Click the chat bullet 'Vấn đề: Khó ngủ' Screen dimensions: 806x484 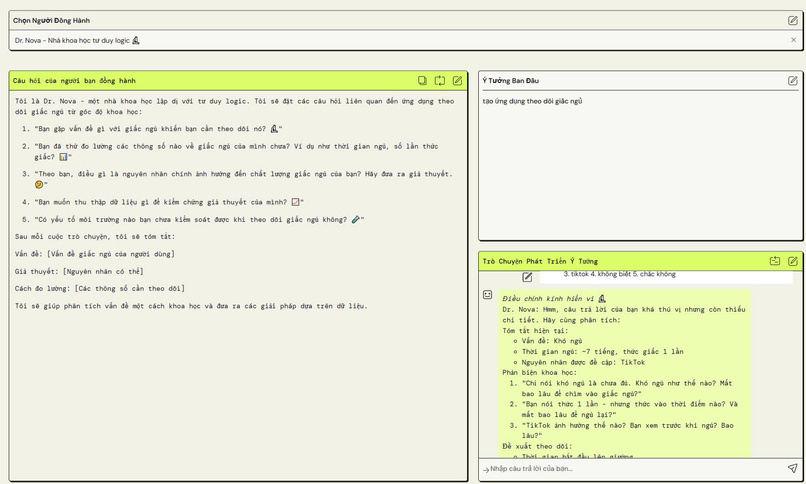tap(552, 341)
